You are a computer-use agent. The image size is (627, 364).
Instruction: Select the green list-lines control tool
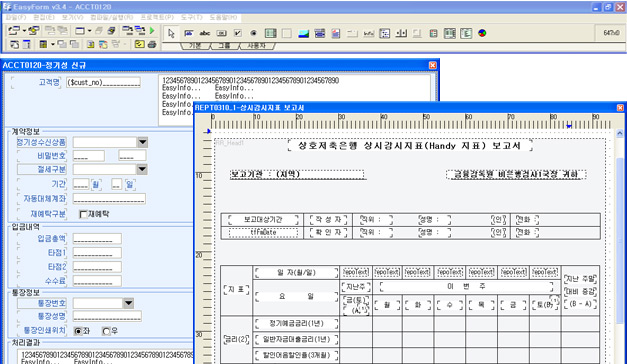(x=466, y=33)
